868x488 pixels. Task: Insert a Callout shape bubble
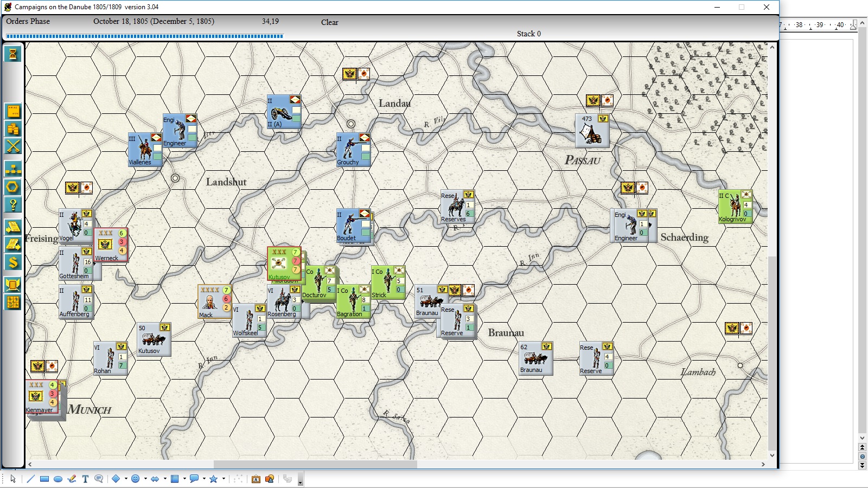[x=194, y=479]
